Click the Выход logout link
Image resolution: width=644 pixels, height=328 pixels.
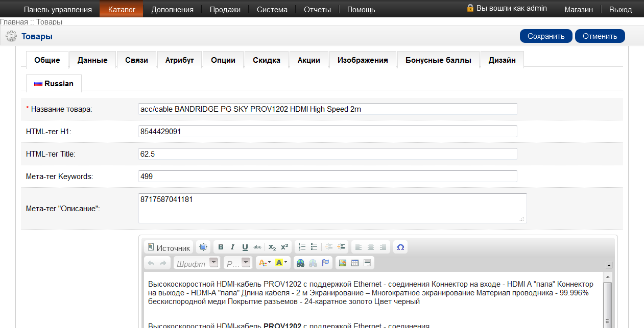coord(621,10)
